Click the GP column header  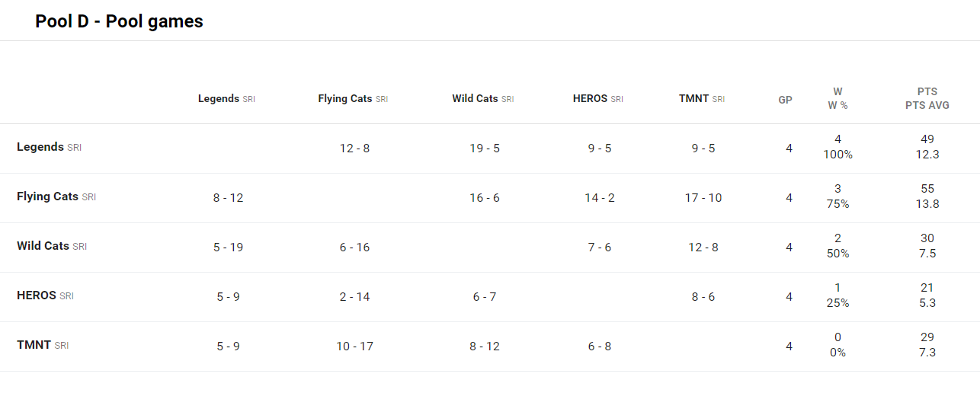point(785,100)
